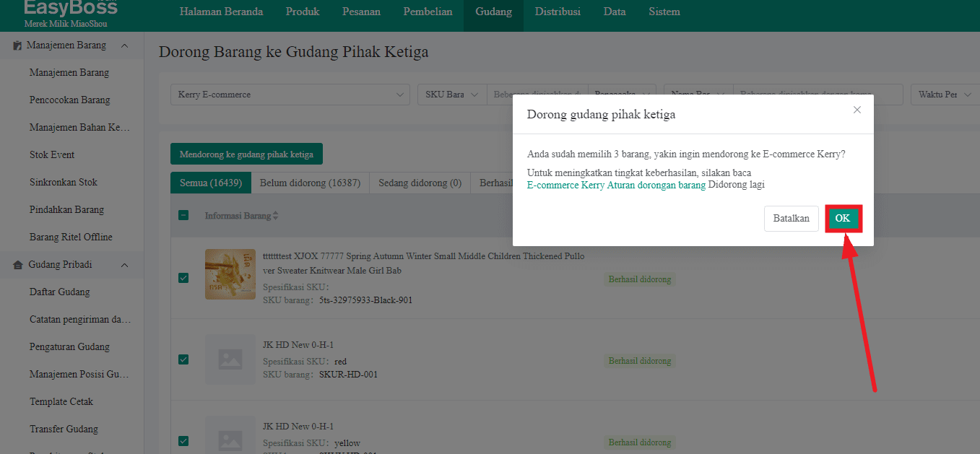
Task: Click the Dorong Barang ke Gudang Pihak Ketiga heading
Action: [x=294, y=53]
